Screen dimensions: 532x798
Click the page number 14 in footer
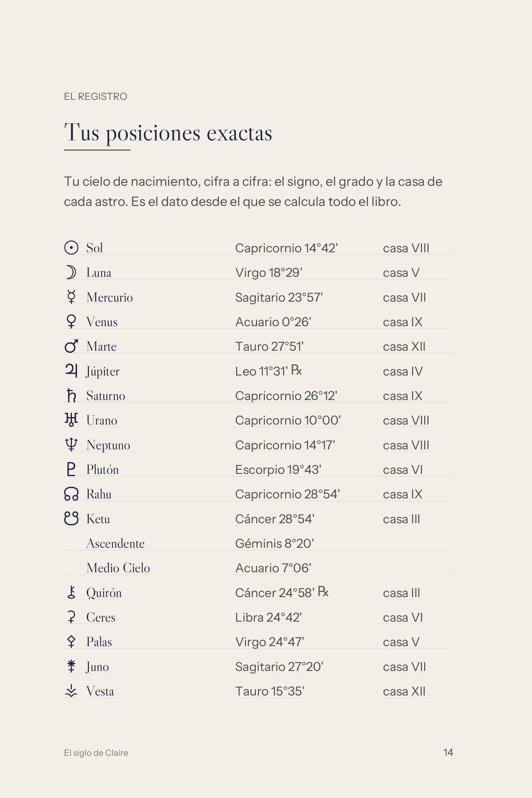(x=448, y=752)
